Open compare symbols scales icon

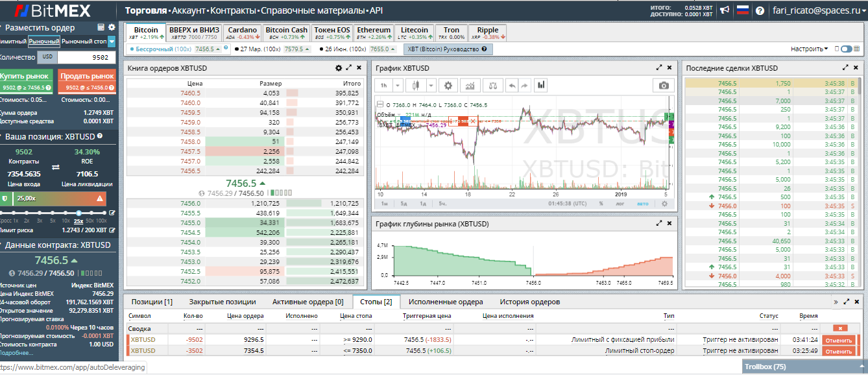[x=492, y=85]
